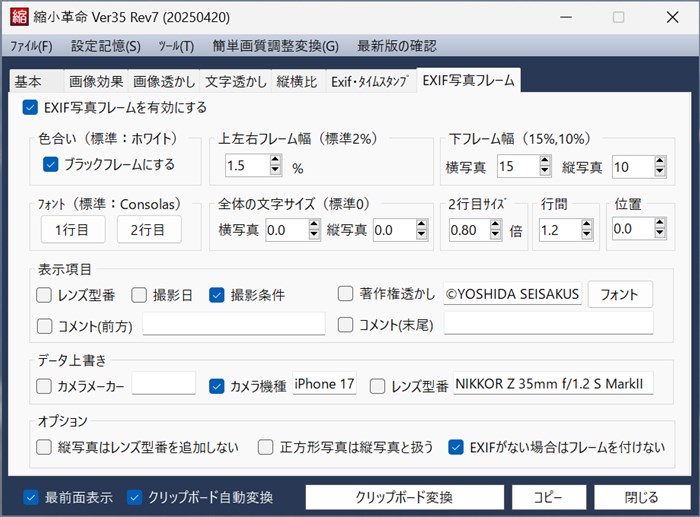Click the 上左右フレーム幅 value field 1.5

[x=248, y=165]
